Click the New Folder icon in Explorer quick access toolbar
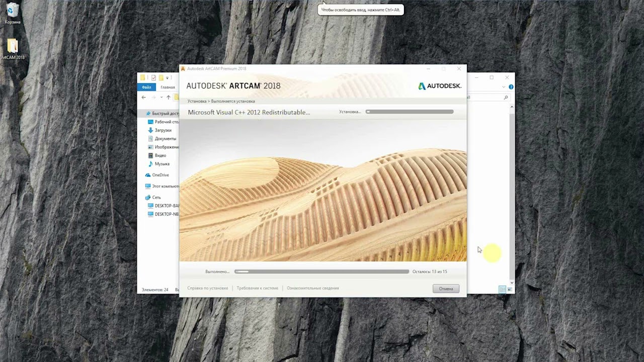 click(x=161, y=77)
